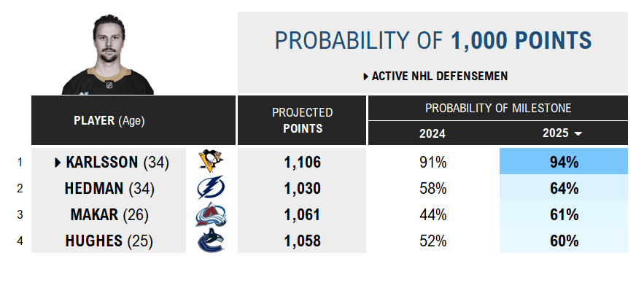Select the Vancouver Canucks logo

(211, 241)
